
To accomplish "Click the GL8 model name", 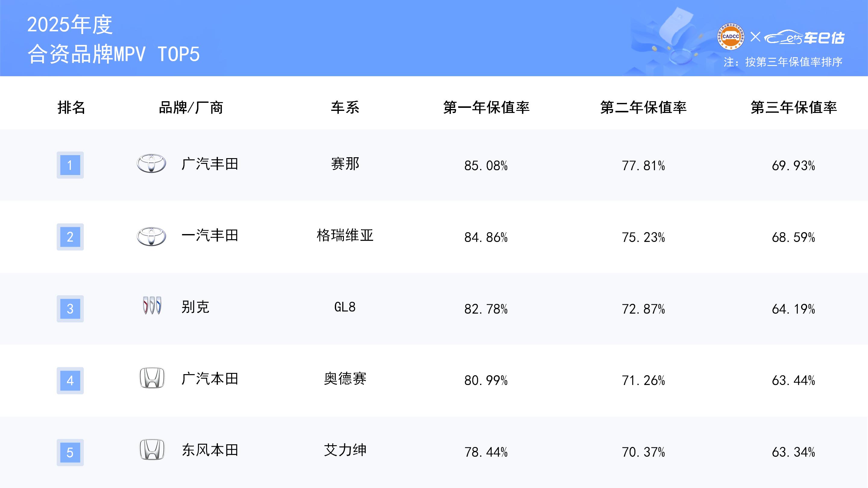I will point(345,307).
